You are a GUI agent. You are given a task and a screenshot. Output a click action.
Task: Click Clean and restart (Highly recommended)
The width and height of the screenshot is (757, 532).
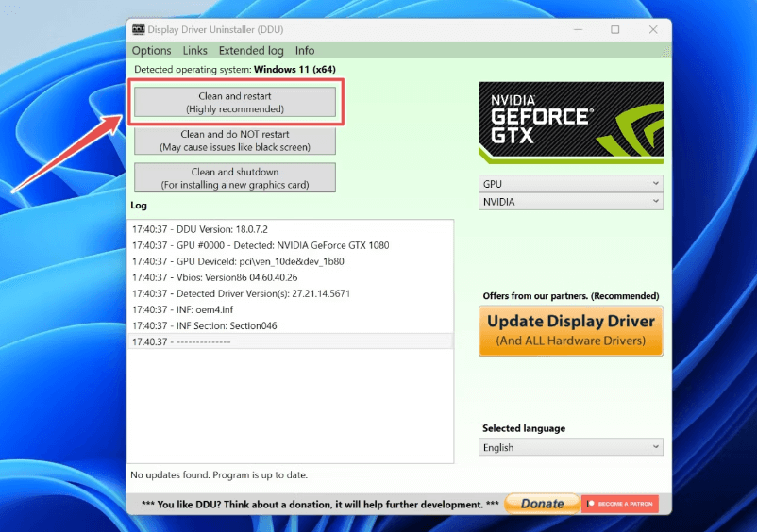pyautogui.click(x=235, y=103)
